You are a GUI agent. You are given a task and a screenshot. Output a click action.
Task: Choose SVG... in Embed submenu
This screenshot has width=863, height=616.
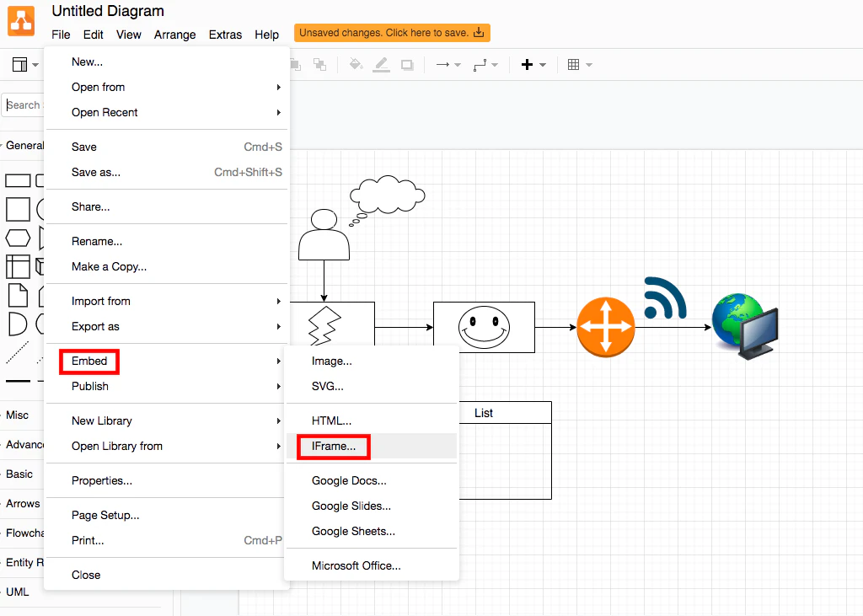point(372,387)
